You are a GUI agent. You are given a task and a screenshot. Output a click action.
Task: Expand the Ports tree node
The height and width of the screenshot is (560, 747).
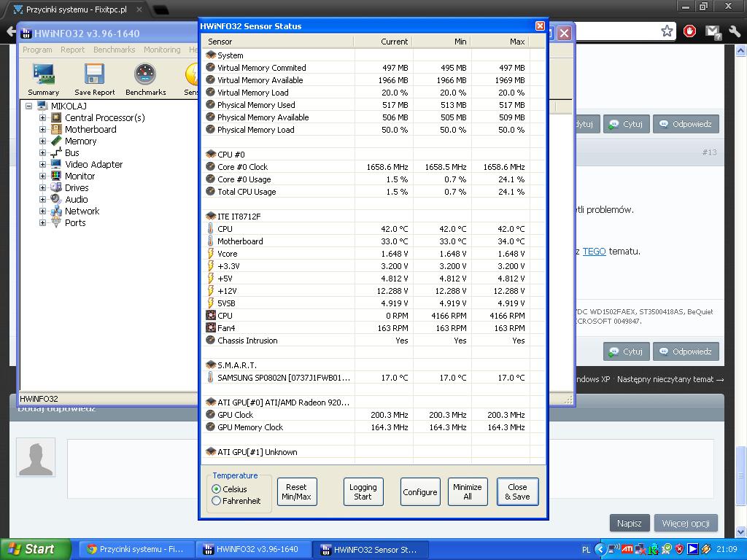pyautogui.click(x=42, y=222)
